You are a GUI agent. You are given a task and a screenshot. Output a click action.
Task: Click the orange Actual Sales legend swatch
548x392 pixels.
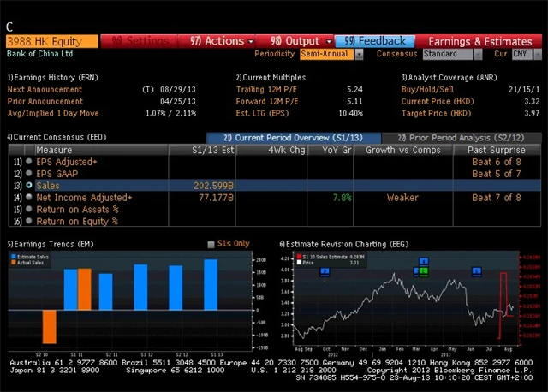(13, 261)
